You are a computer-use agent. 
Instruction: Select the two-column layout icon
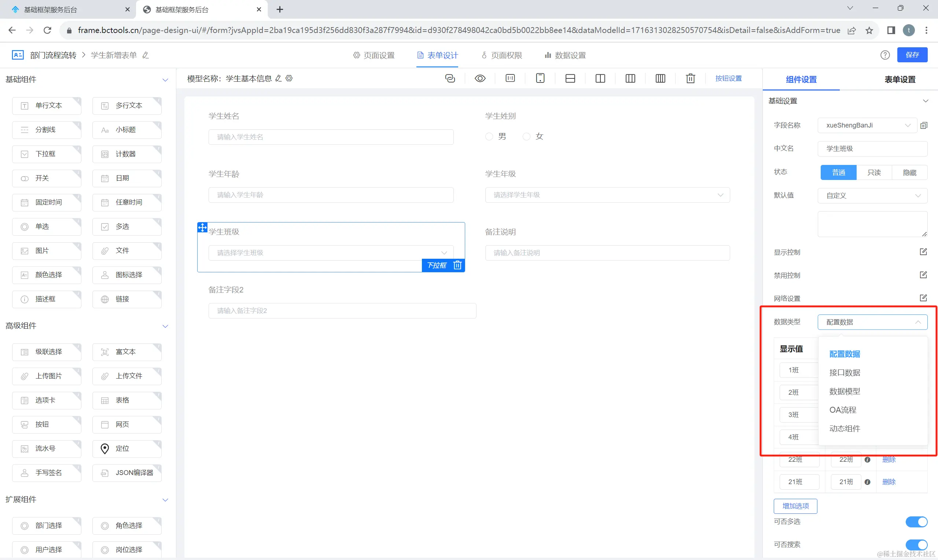click(600, 78)
